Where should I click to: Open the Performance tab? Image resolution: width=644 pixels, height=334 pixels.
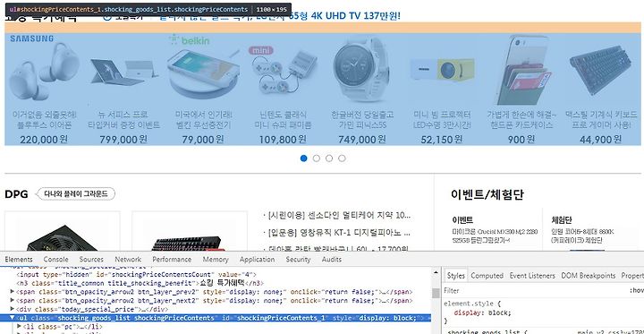click(x=172, y=259)
